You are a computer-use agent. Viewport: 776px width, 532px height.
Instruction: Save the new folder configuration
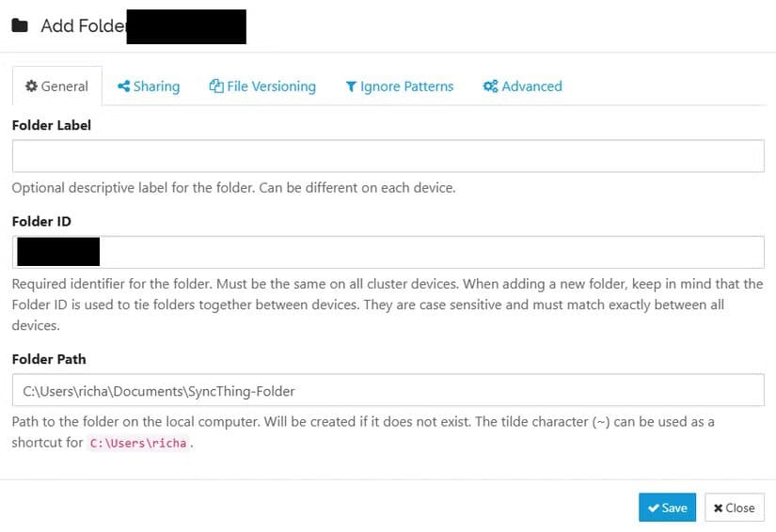tap(667, 508)
